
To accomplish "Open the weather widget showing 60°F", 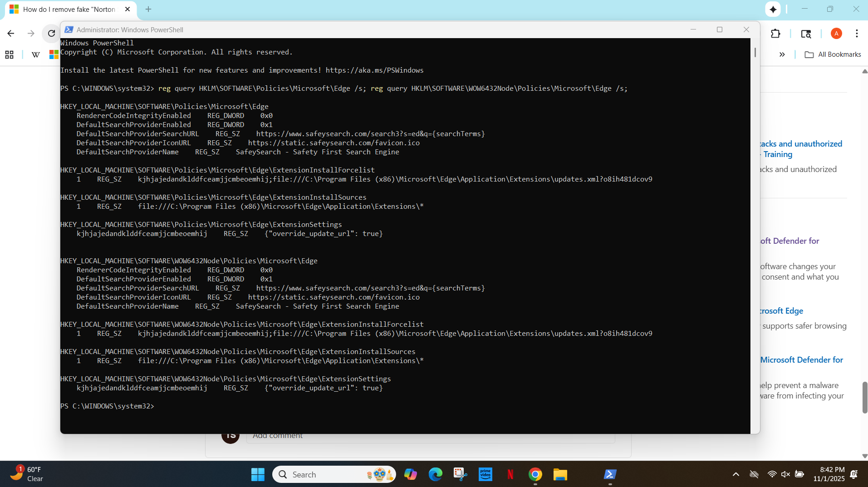I will 27,474.
